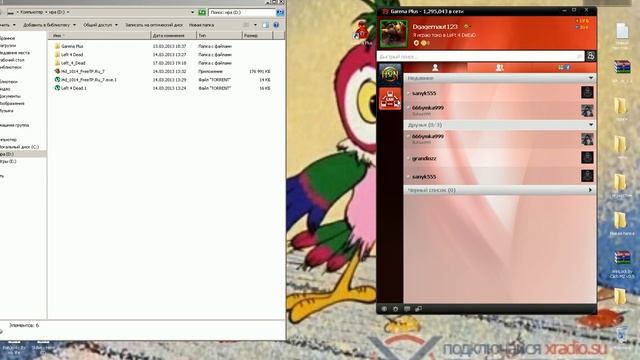The image size is (640, 360).
Task: Select the l4d_1014_FreeTP.Ru_7.exe.1 torrent file
Action: coord(85,80)
